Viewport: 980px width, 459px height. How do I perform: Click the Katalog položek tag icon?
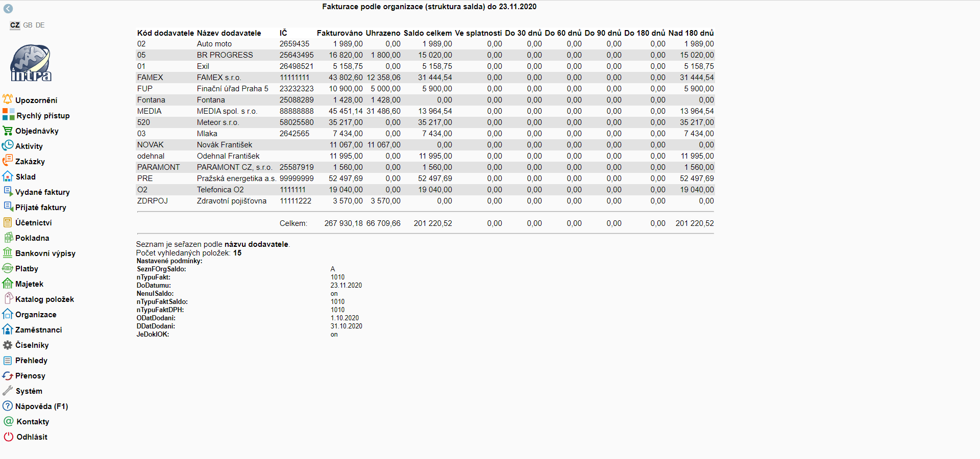[x=8, y=299]
